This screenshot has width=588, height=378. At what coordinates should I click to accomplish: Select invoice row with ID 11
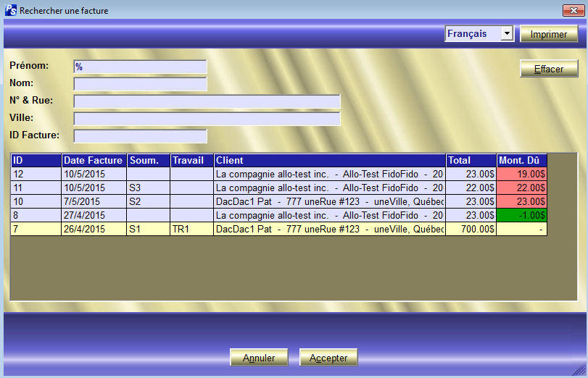click(x=278, y=188)
